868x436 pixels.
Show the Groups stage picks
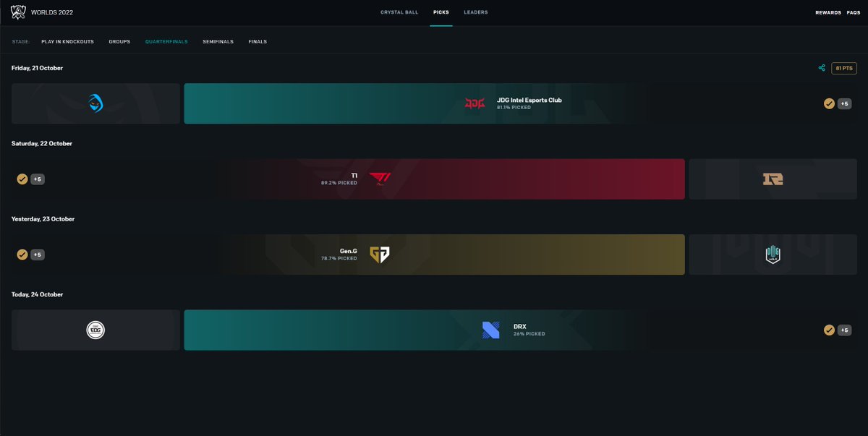(119, 42)
